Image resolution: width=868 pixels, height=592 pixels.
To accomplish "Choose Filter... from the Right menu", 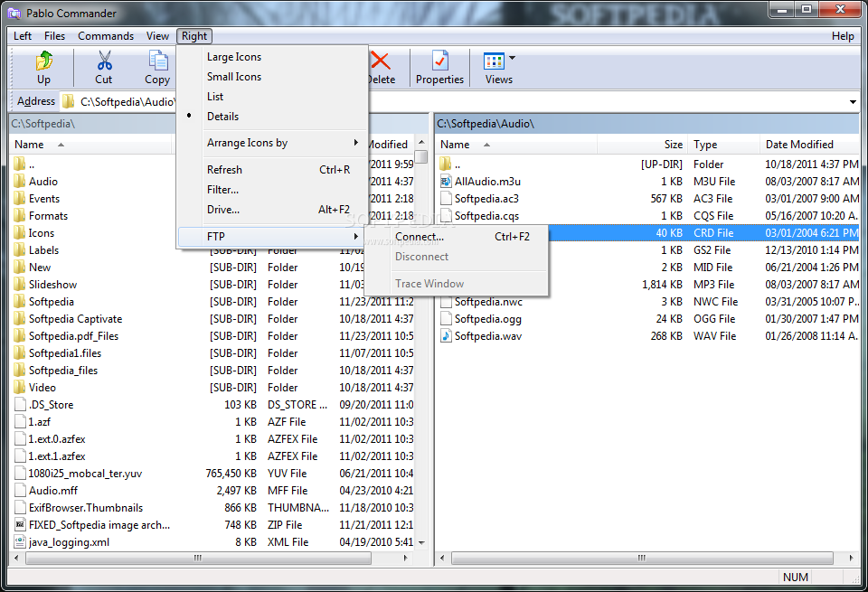I will point(272,189).
